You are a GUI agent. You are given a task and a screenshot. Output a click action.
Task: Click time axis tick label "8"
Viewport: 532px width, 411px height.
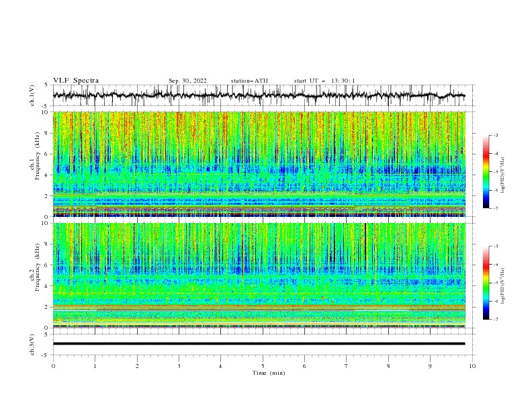click(388, 366)
